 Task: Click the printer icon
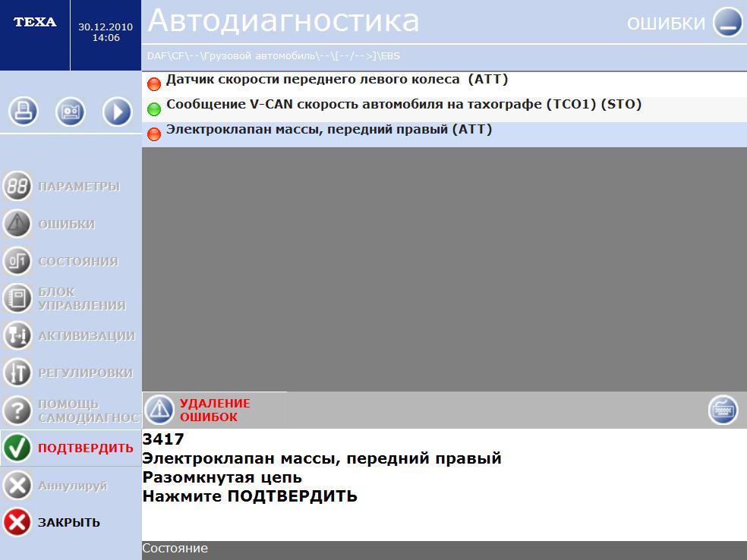point(23,112)
